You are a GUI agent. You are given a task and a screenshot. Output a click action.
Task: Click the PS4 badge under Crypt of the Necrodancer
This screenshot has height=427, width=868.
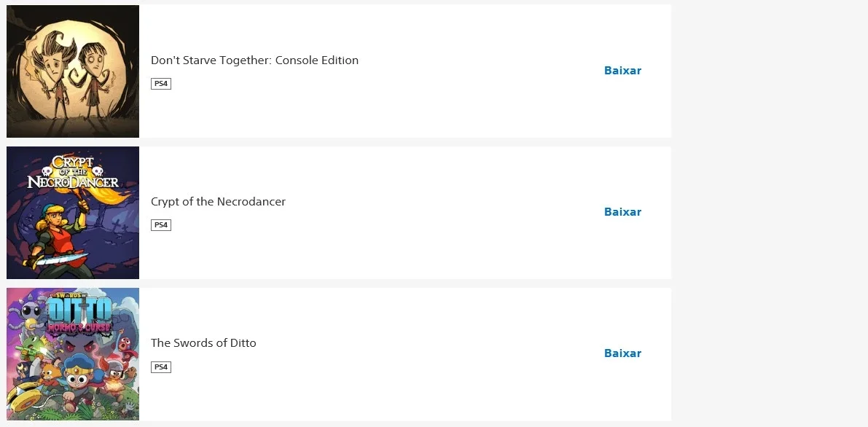(x=160, y=225)
